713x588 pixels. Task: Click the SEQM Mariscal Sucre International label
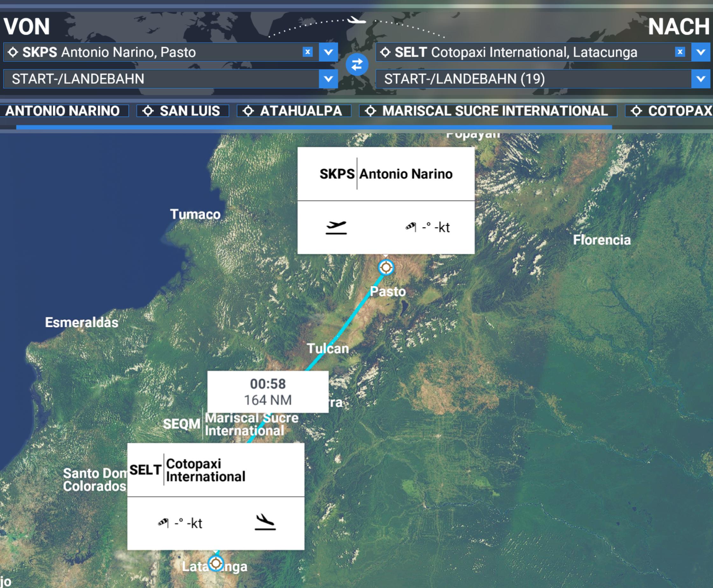[231, 424]
